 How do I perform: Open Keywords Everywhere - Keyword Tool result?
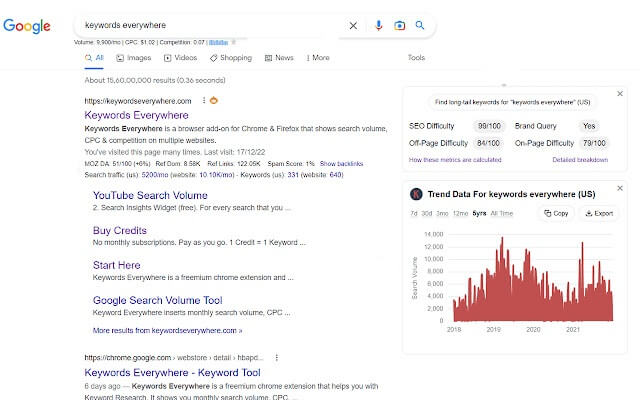pyautogui.click(x=172, y=373)
